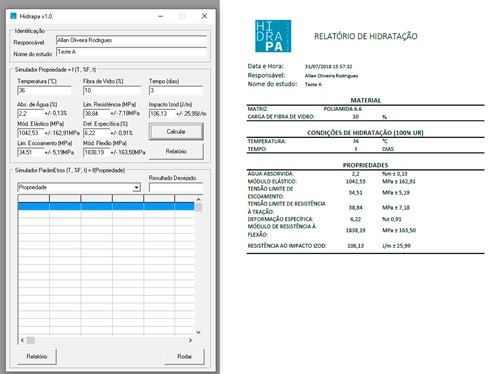This screenshot has height=374, width=489.
Task: Click the Calcular button
Action: [176, 131]
